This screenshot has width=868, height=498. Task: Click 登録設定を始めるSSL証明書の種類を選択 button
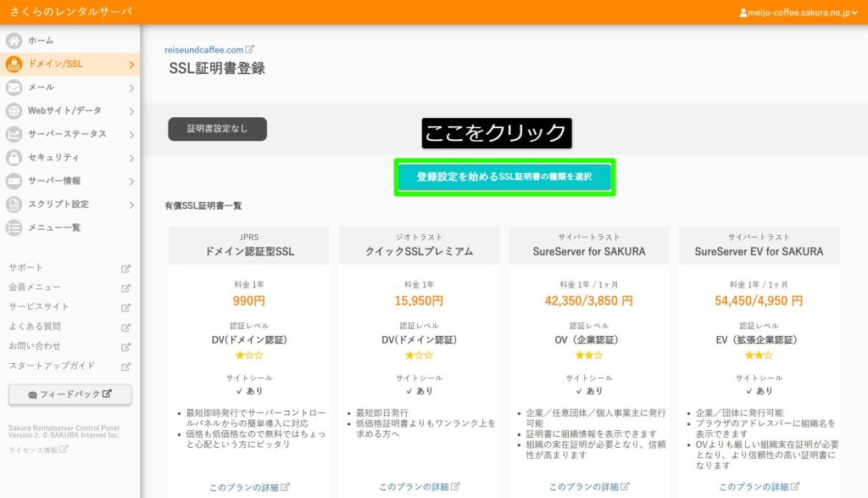click(504, 176)
